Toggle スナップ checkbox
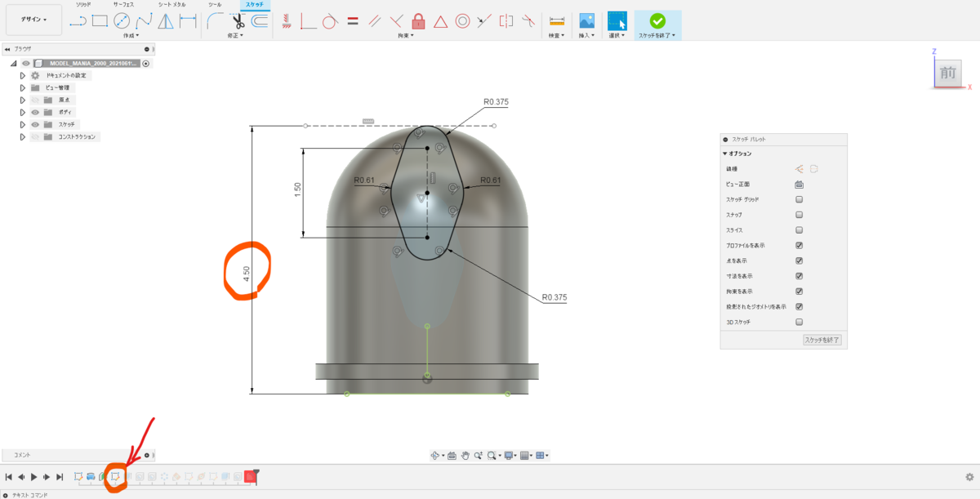Screen dimensions: 980x499 click(800, 215)
